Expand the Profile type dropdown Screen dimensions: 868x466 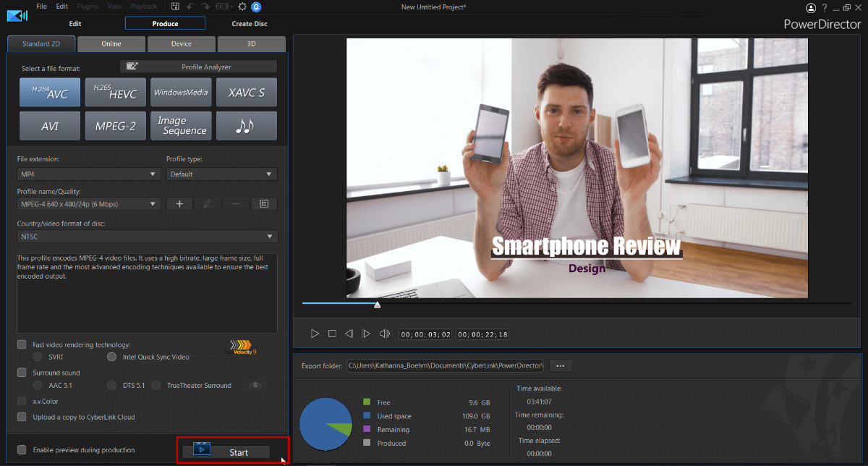tap(221, 174)
